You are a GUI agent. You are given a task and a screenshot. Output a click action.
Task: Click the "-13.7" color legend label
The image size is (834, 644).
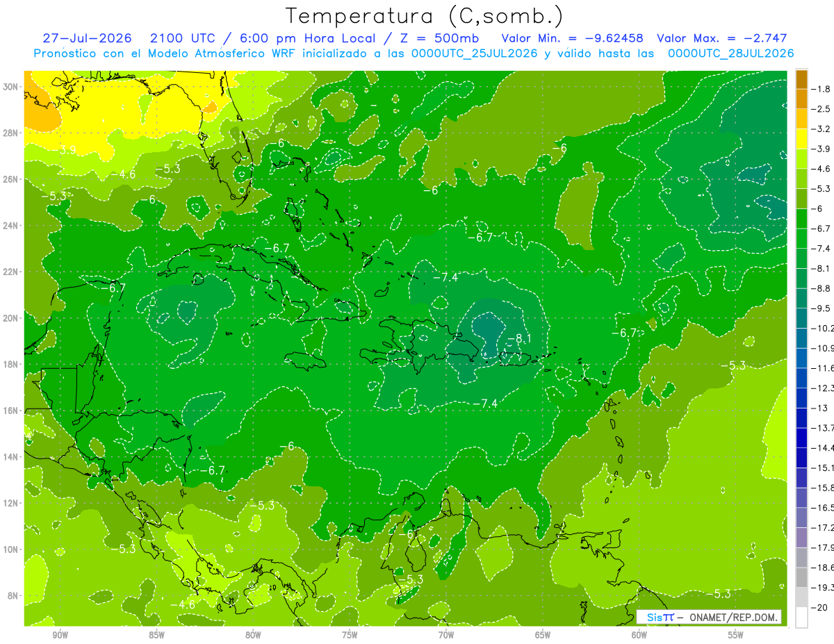click(823, 428)
